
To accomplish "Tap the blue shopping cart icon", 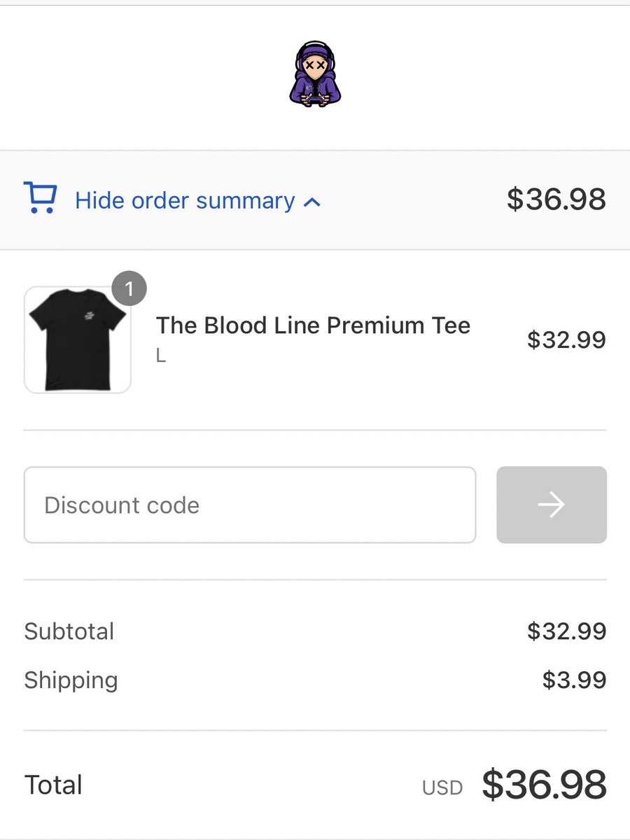I will pyautogui.click(x=40, y=197).
